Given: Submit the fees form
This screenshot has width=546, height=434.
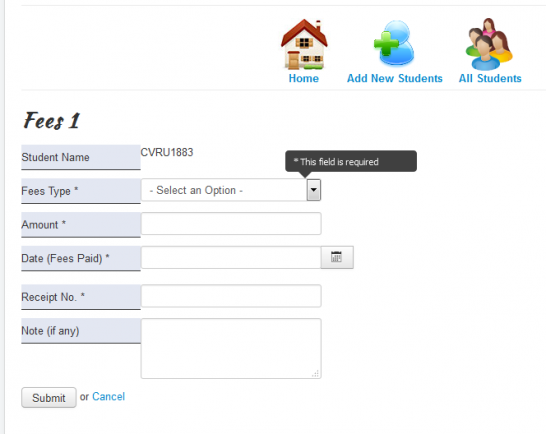Looking at the screenshot, I should click(49, 397).
